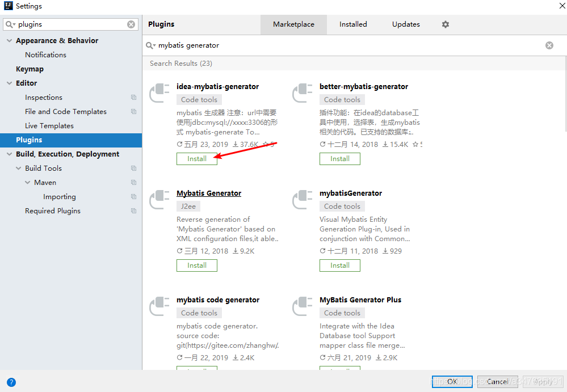Clear the mybatis generator marketplace search

pos(549,45)
